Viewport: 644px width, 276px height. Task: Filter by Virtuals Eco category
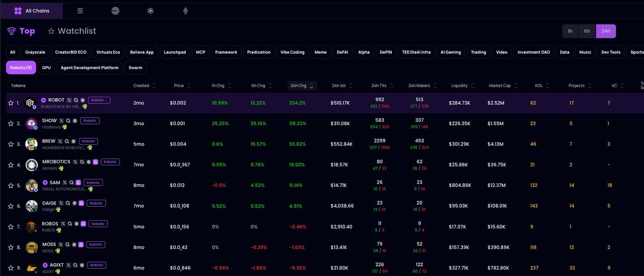coord(108,52)
